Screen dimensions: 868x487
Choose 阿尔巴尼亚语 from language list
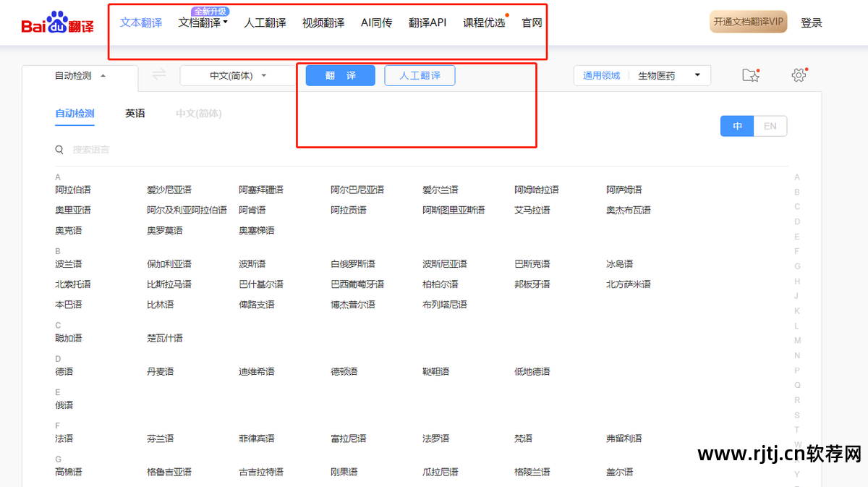357,190
